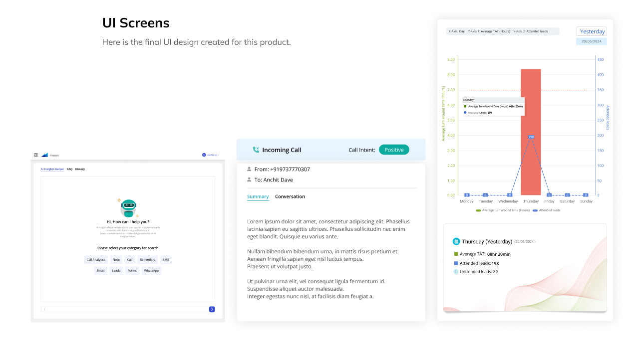Click the robot assistant avatar

[128, 207]
